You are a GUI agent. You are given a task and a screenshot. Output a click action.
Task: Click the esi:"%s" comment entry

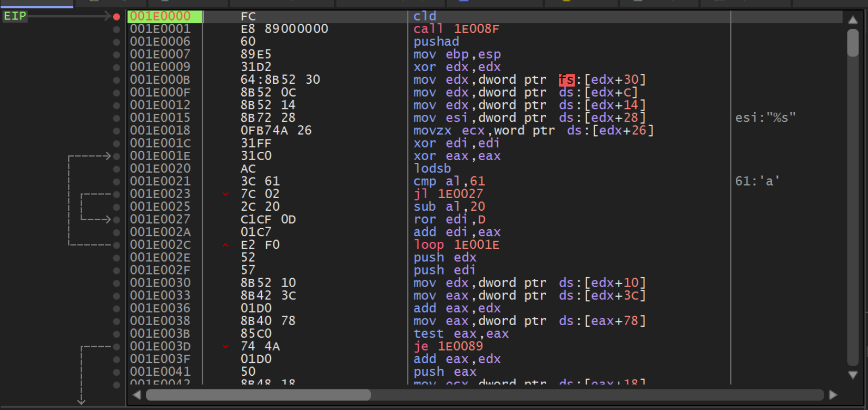pos(765,118)
